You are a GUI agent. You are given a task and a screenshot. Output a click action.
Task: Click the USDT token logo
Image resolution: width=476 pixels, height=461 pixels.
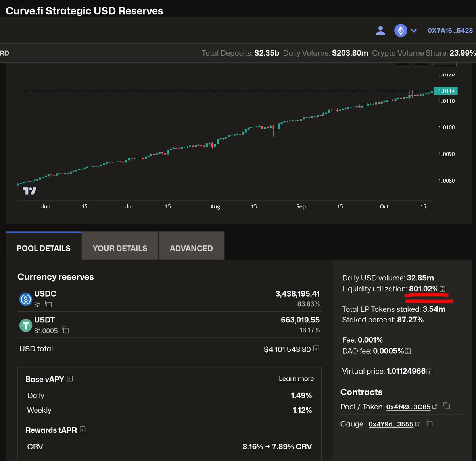26,325
